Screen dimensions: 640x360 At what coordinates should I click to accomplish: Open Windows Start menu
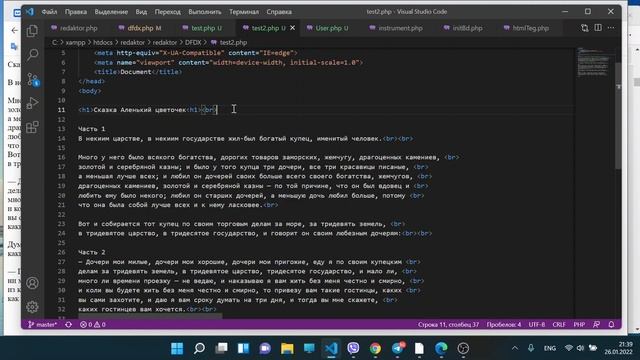(177, 348)
